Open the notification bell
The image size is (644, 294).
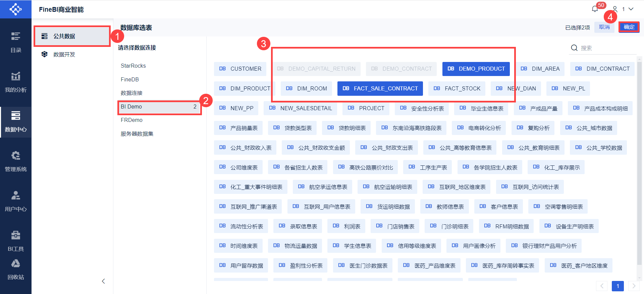coord(595,9)
